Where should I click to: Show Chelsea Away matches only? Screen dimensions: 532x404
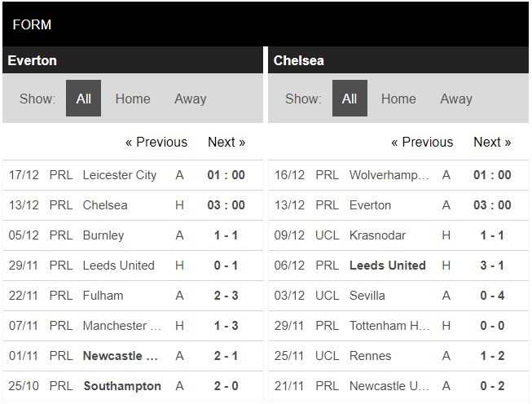click(x=456, y=99)
